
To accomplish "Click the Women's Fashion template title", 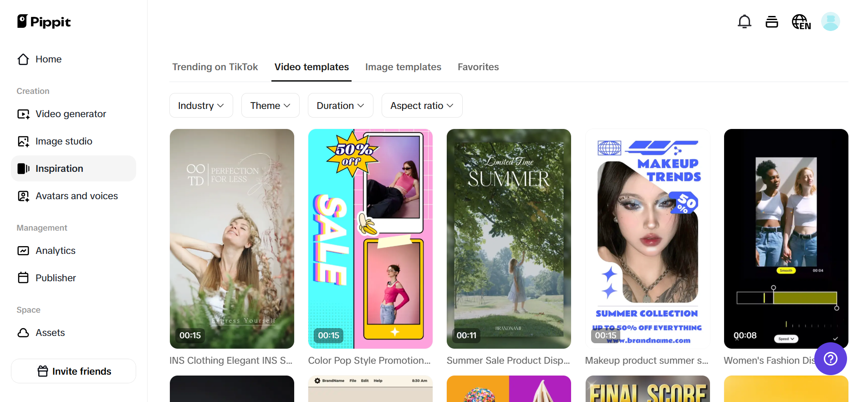I will point(769,361).
